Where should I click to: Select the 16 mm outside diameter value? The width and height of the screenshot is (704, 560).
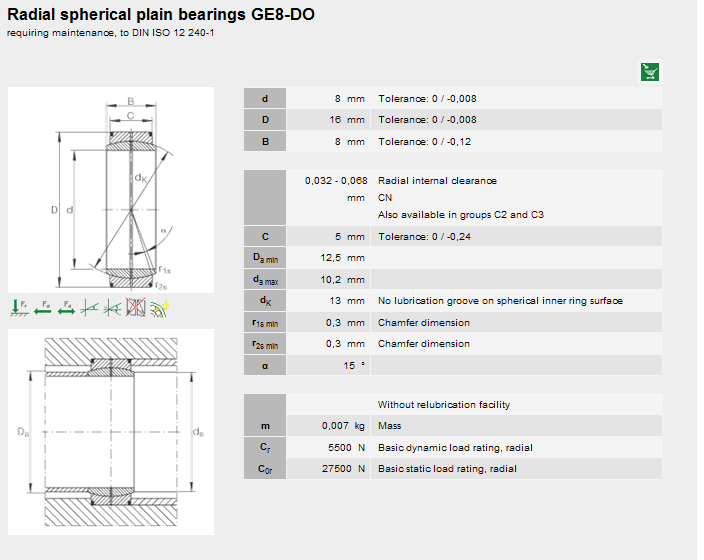tap(347, 120)
